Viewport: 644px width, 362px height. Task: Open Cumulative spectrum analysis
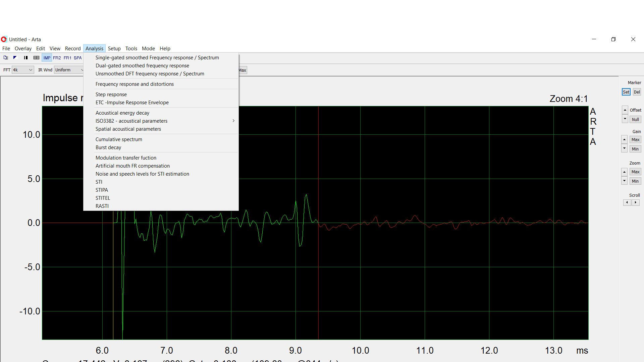[161, 139]
